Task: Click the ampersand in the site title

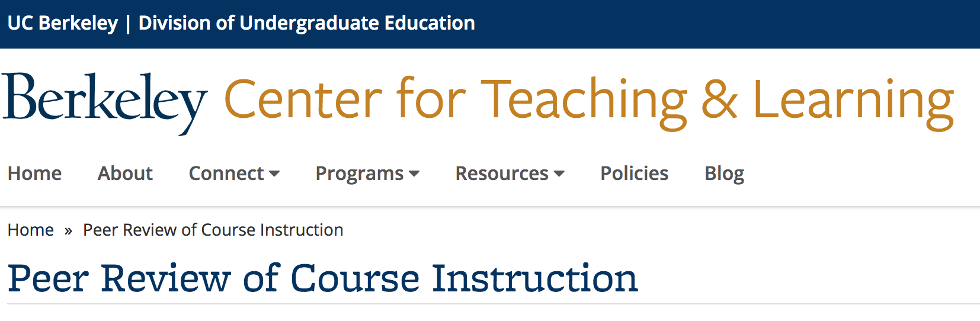Action: coord(720,99)
